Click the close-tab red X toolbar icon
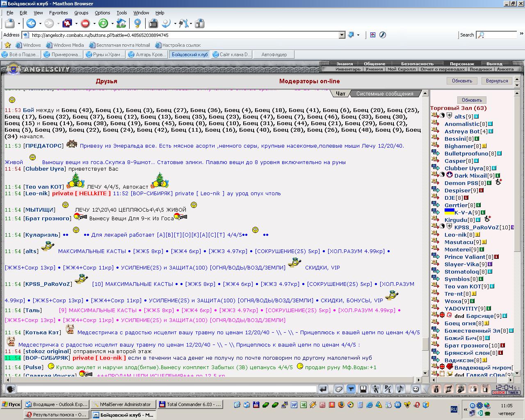Viewport: 525px width, 420px height. click(x=67, y=23)
